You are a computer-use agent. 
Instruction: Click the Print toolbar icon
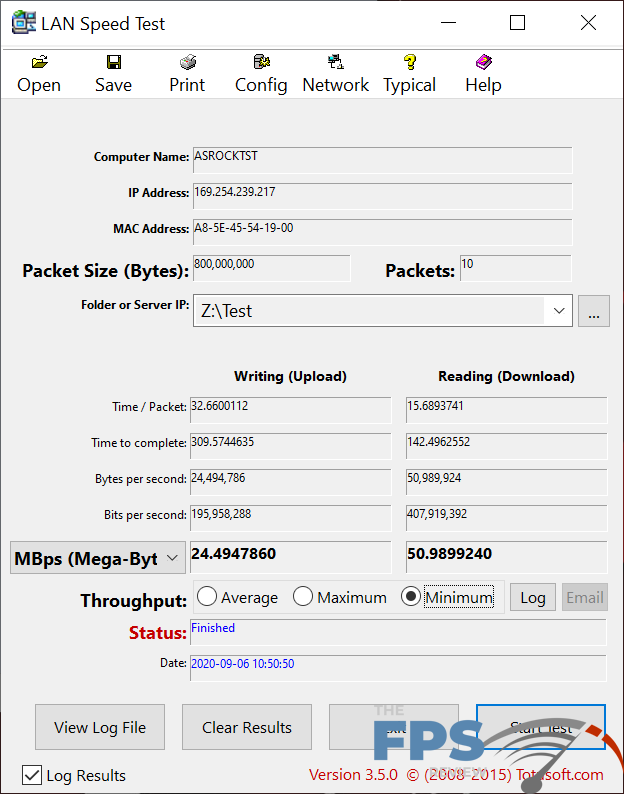click(188, 62)
